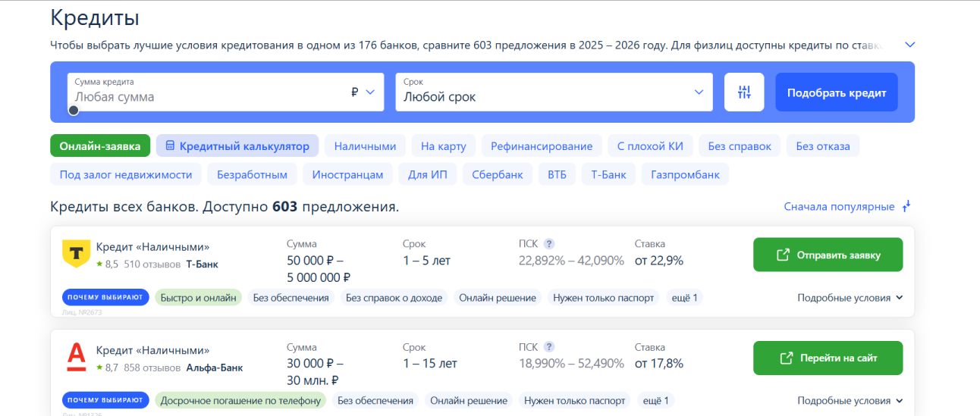Click the calculator icon in Кредитный калькулятор
This screenshot has width=980, height=416.
(x=171, y=146)
